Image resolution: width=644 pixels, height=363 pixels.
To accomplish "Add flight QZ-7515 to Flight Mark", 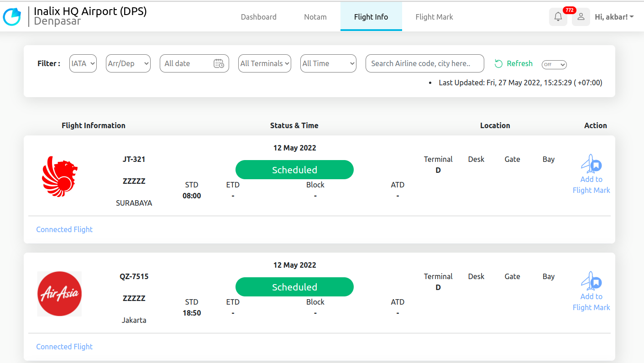I will click(x=591, y=290).
